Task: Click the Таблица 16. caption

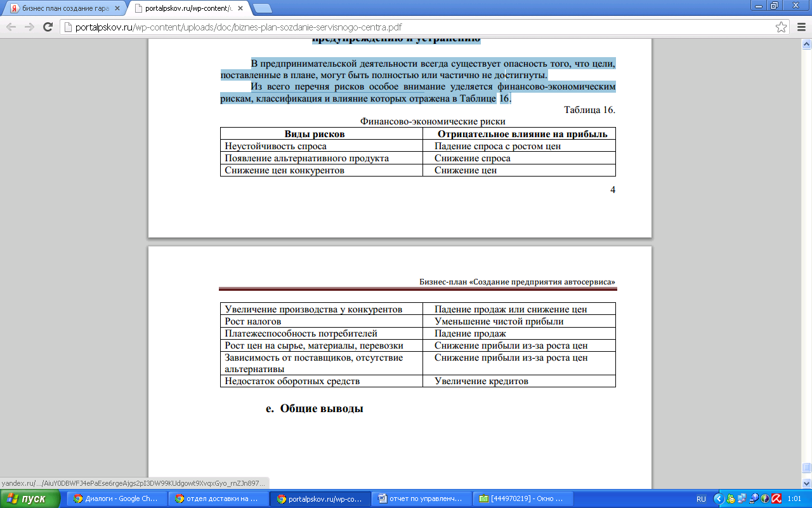Action: [589, 110]
